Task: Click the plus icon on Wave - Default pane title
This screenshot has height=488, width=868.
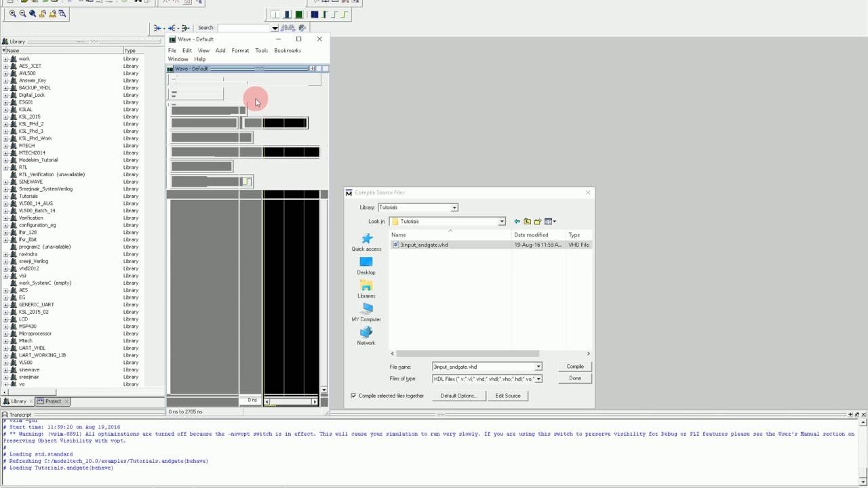Action: 312,68
